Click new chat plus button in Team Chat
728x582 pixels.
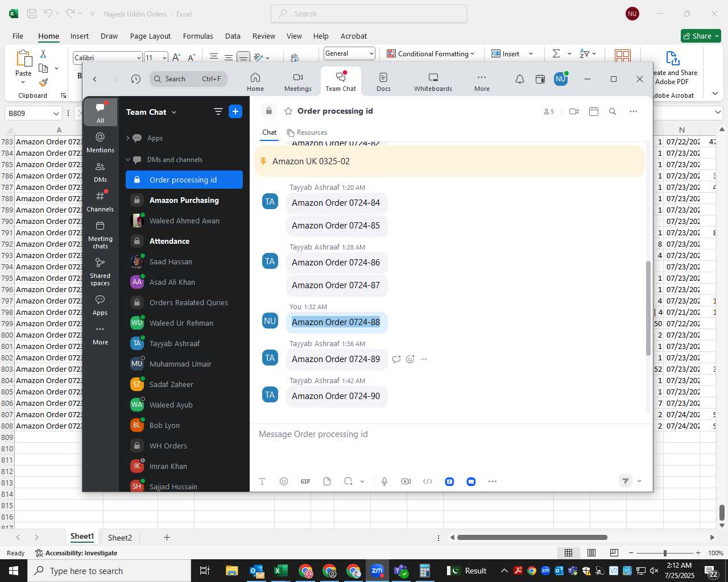(x=235, y=112)
